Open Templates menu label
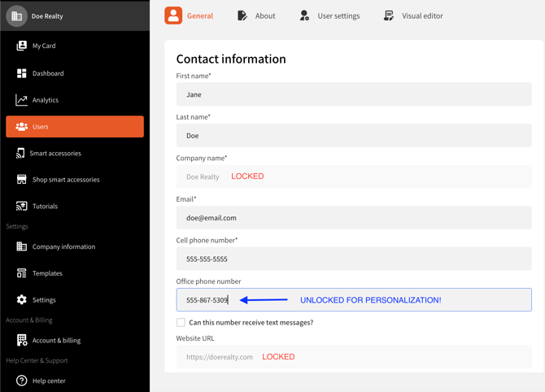Image resolution: width=545 pixels, height=392 pixels. 47,273
